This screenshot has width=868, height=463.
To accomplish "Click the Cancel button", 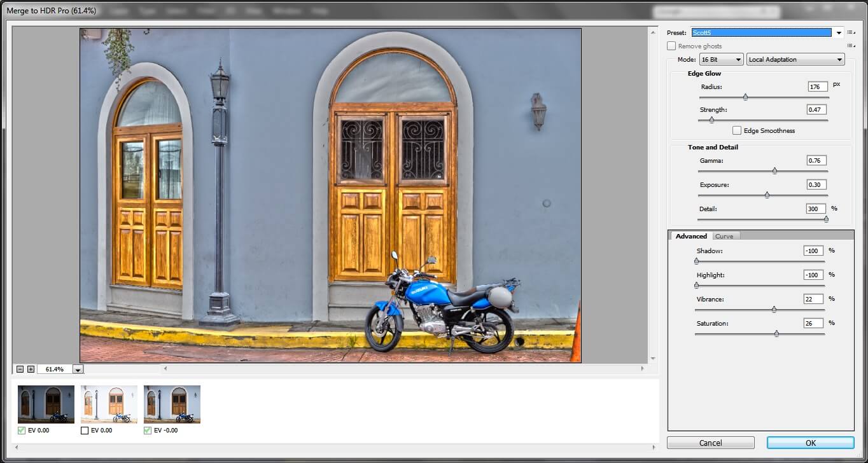I will 710,443.
